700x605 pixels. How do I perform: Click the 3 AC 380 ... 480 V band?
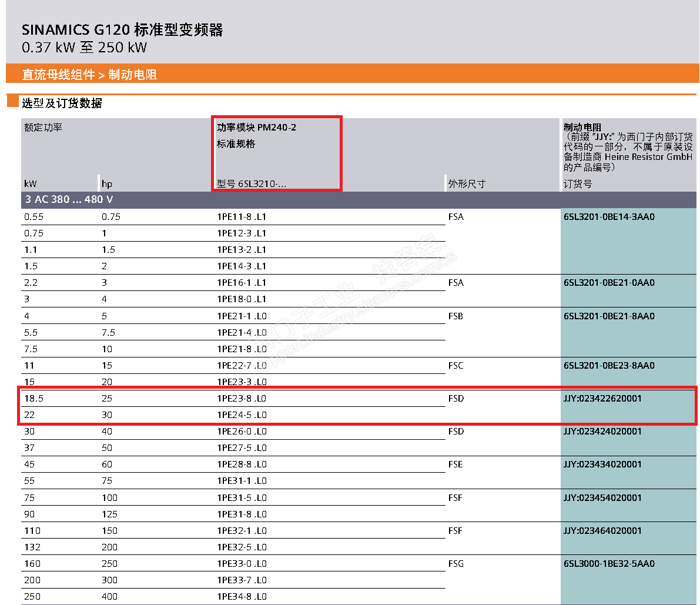click(x=359, y=199)
